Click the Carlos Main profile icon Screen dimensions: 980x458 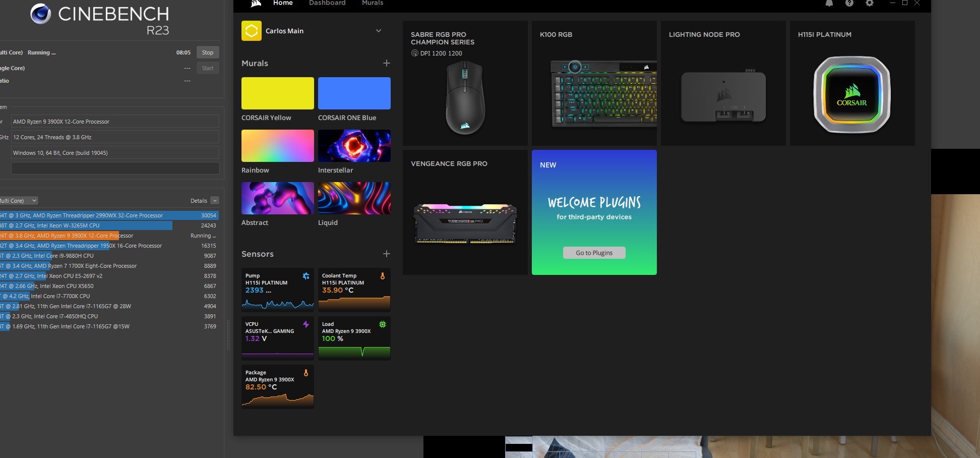[x=252, y=31]
